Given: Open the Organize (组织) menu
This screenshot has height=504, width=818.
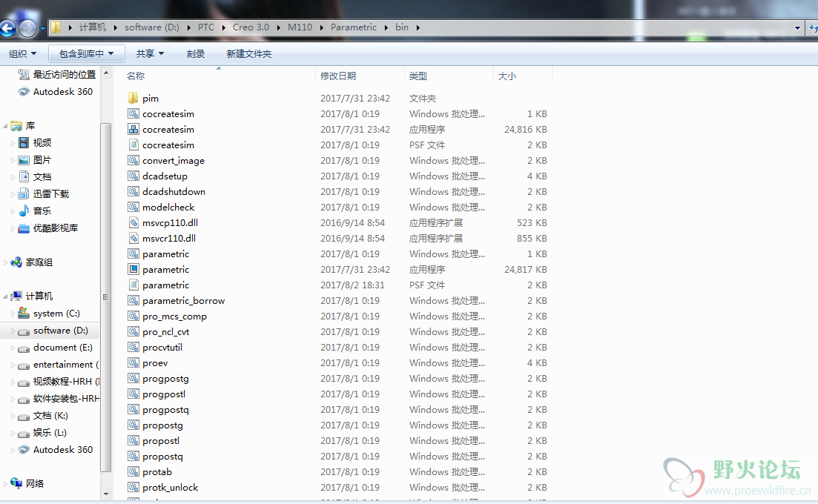Looking at the screenshot, I should click(22, 53).
